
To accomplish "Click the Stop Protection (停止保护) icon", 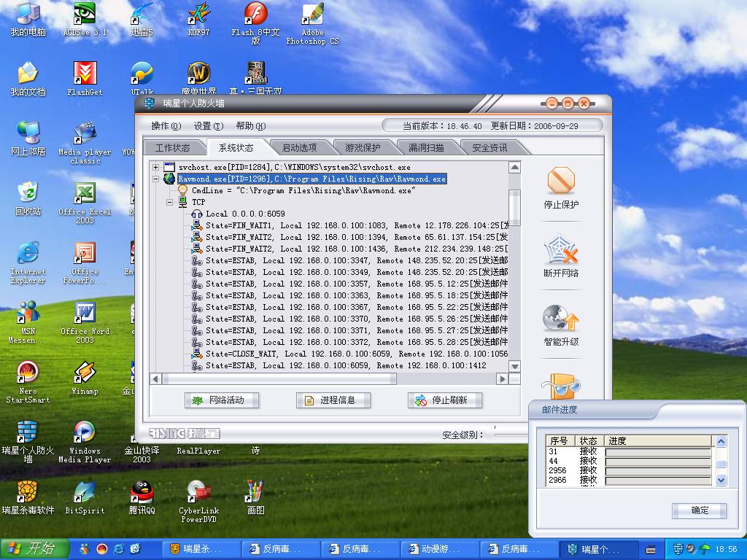I will click(x=561, y=181).
